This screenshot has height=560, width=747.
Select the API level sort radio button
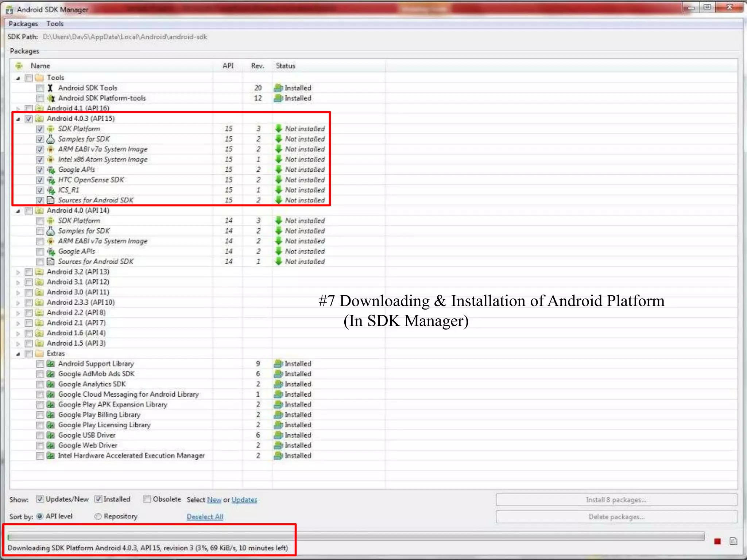click(x=40, y=516)
